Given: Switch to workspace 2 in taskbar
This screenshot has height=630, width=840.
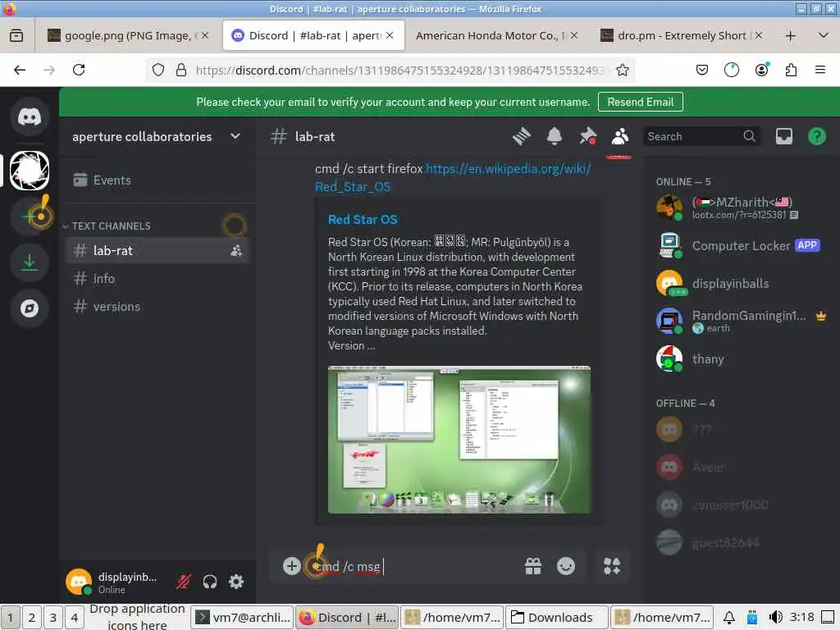Looking at the screenshot, I should pos(32,618).
